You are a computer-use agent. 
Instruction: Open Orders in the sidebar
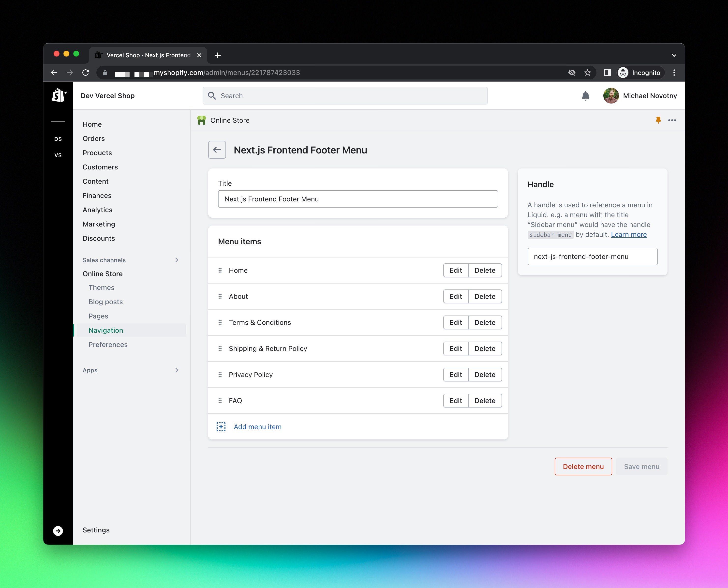pyautogui.click(x=94, y=138)
